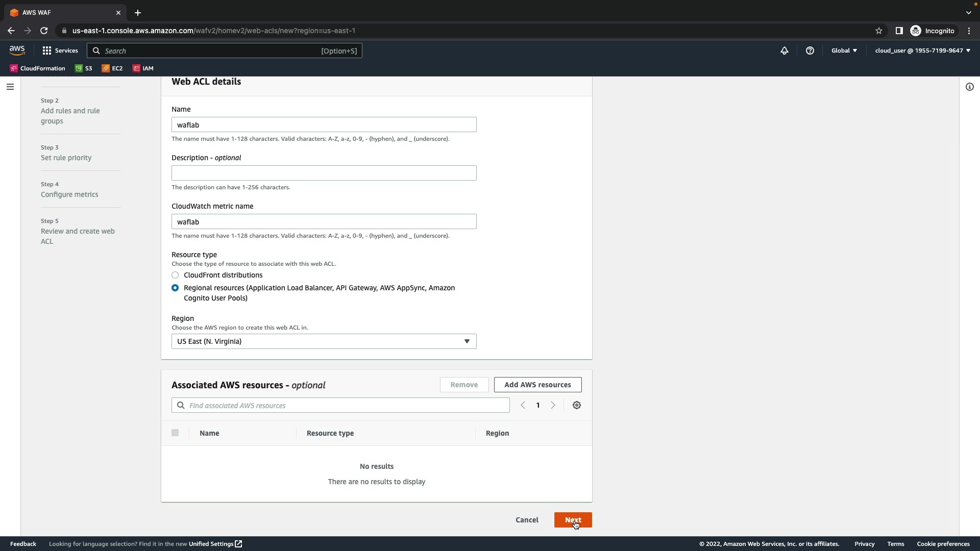Click the AWS logo home icon
Screen dimensions: 980x551
coord(17,50)
